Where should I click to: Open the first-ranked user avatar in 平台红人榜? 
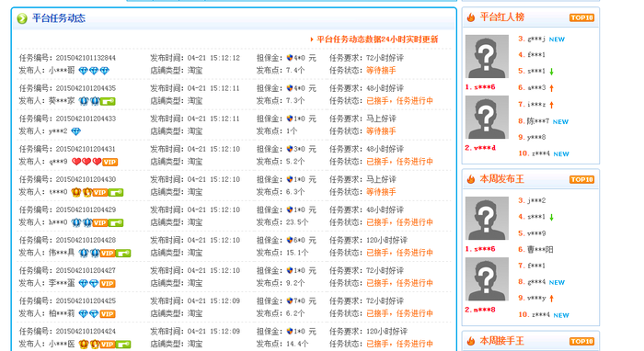point(487,57)
